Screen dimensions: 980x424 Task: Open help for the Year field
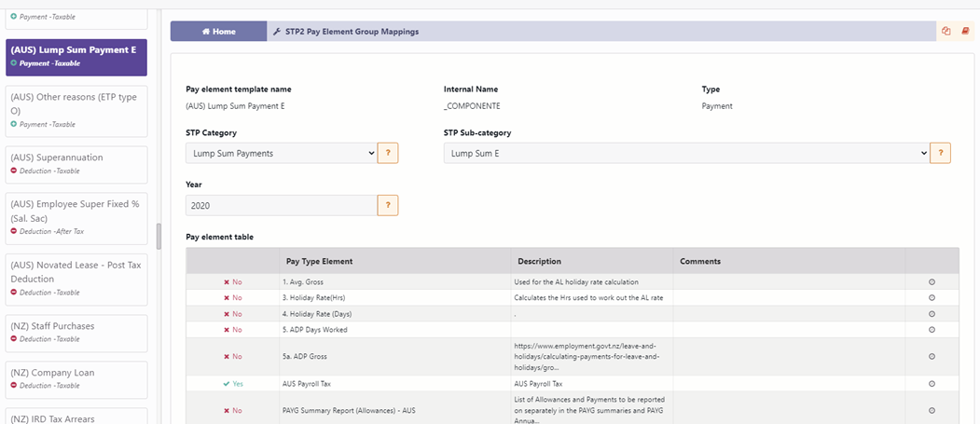click(x=388, y=205)
